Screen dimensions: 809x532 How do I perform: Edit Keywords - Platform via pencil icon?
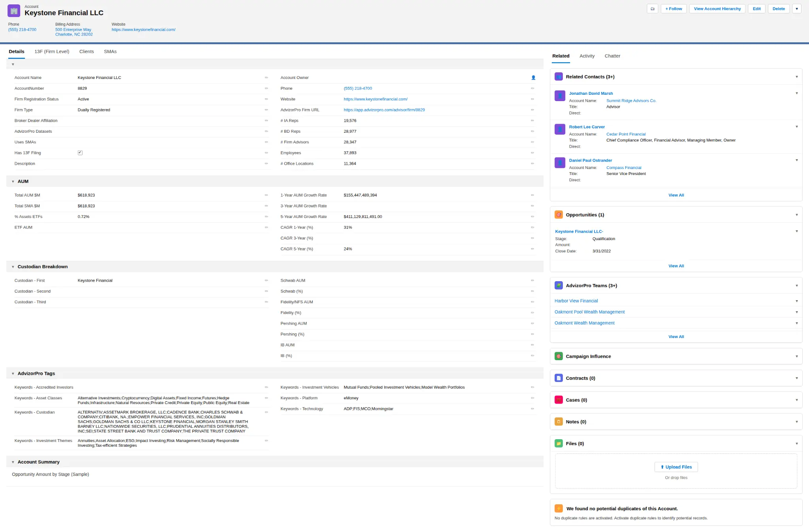(532, 398)
